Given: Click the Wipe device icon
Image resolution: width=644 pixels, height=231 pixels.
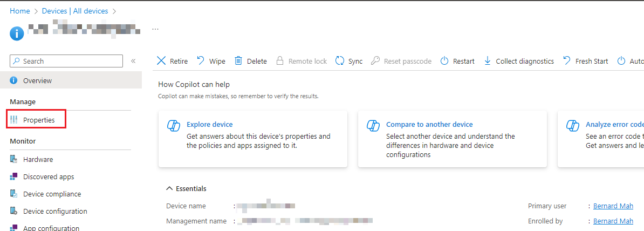Looking at the screenshot, I should click(x=201, y=61).
